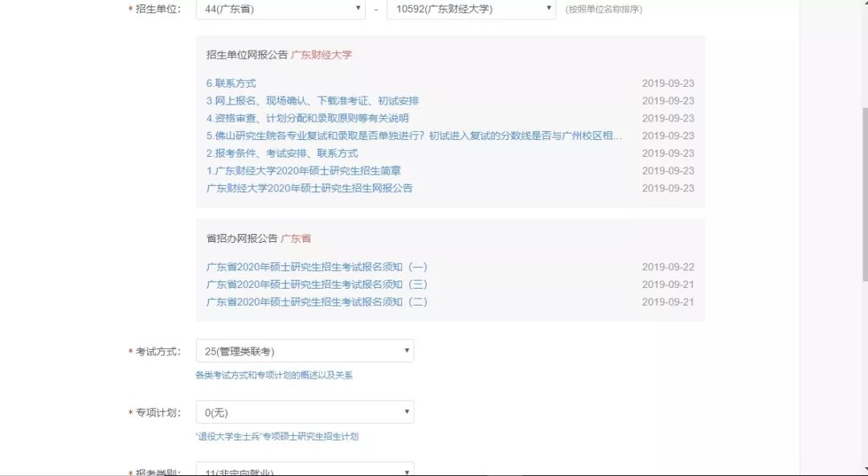Expand the 11(非定向就业) 报考类别 dropdown
Viewport: 868px width, 476px height.
click(305, 470)
